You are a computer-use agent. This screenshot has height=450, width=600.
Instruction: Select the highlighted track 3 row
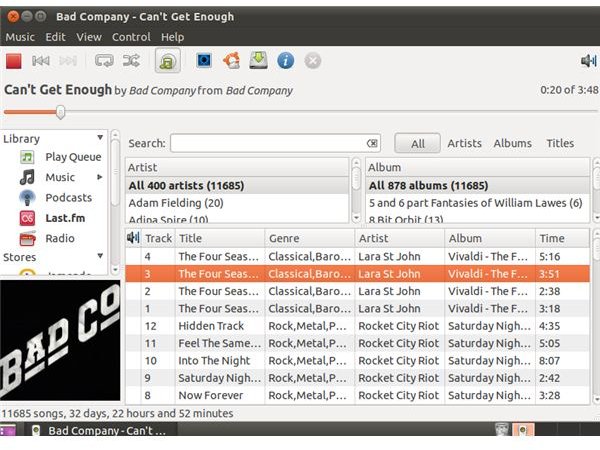pos(357,274)
